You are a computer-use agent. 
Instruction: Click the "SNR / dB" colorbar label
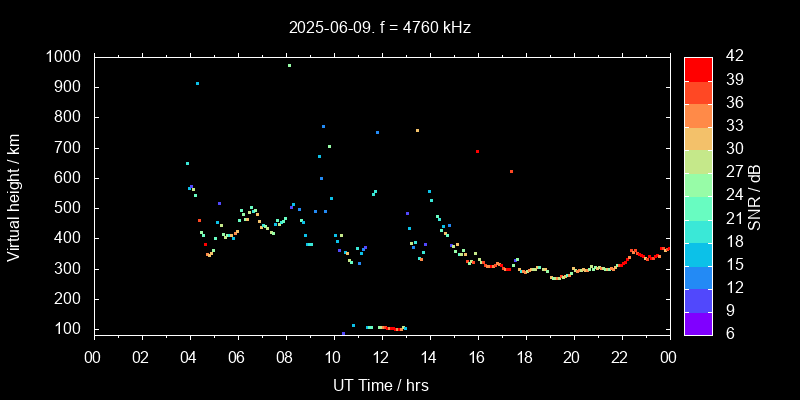(x=755, y=196)
